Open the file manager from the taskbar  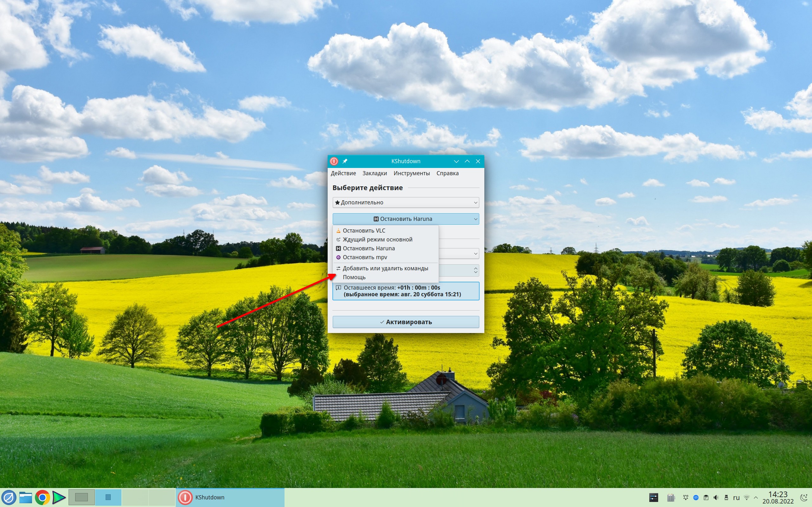pyautogui.click(x=25, y=497)
